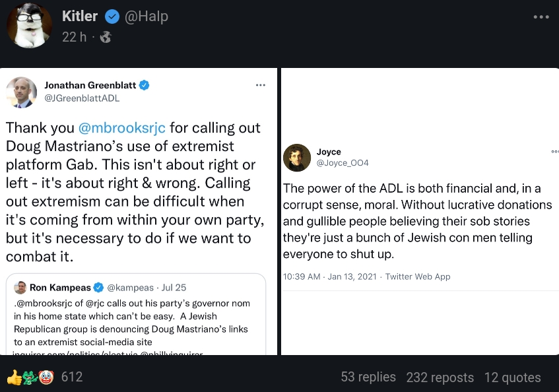Click the @Halp handle
The image size is (559, 392).
coord(146,15)
